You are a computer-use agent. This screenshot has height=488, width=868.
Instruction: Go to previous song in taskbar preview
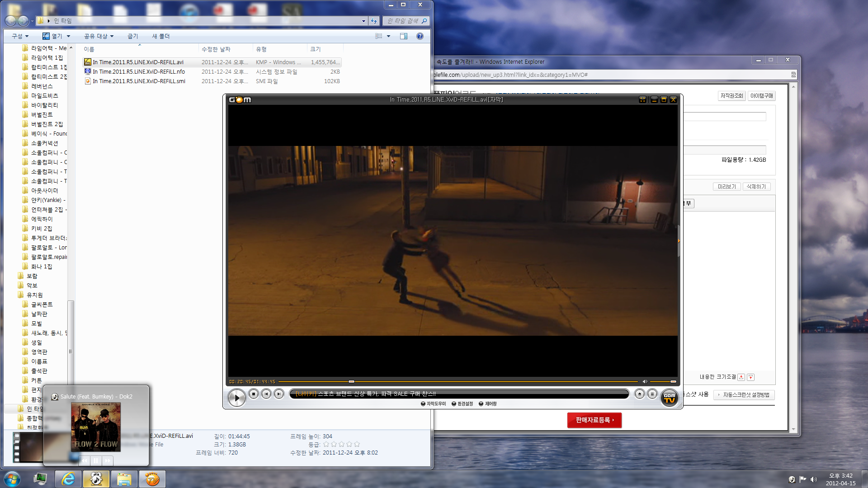pyautogui.click(x=85, y=460)
